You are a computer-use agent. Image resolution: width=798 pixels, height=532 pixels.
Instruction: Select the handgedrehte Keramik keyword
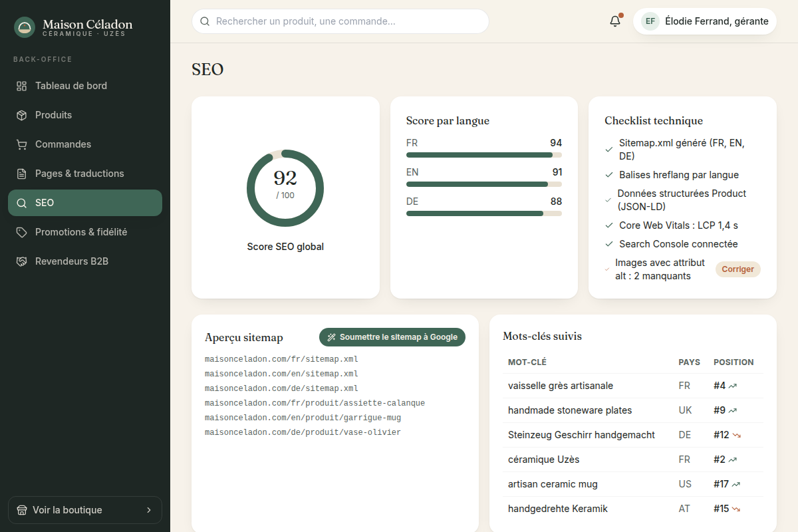(x=558, y=509)
